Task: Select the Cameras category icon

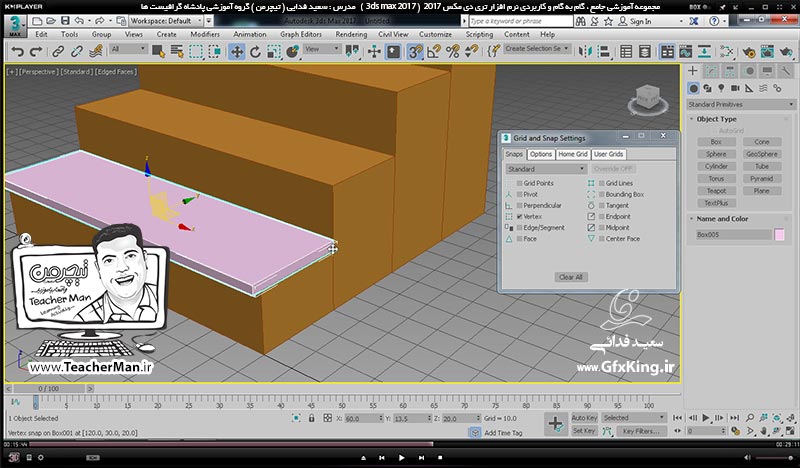Action: [735, 88]
